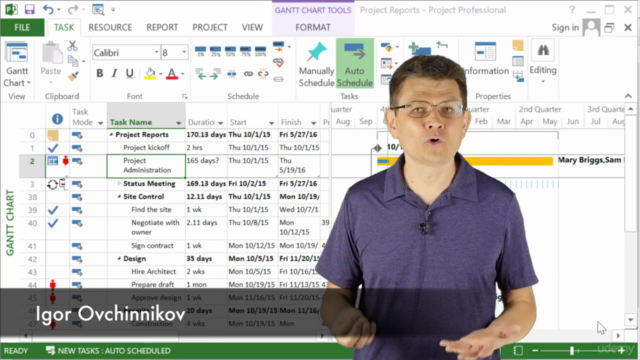Switch to the REPORT ribbon tab
Image resolution: width=640 pixels, height=360 pixels.
pos(162,27)
